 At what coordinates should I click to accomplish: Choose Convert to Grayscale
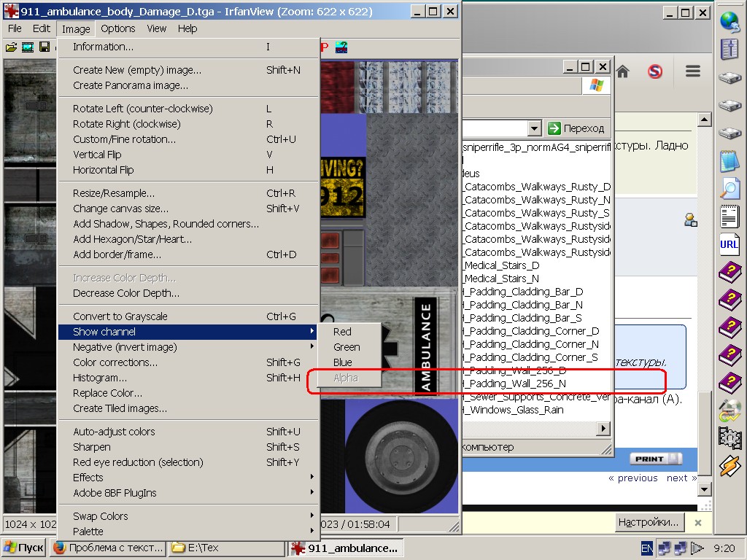[189, 316]
